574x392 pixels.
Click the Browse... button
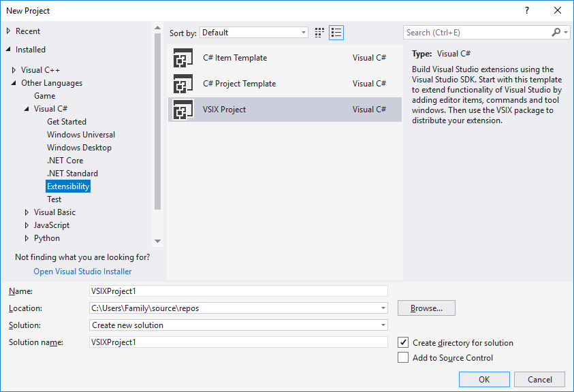coord(426,308)
